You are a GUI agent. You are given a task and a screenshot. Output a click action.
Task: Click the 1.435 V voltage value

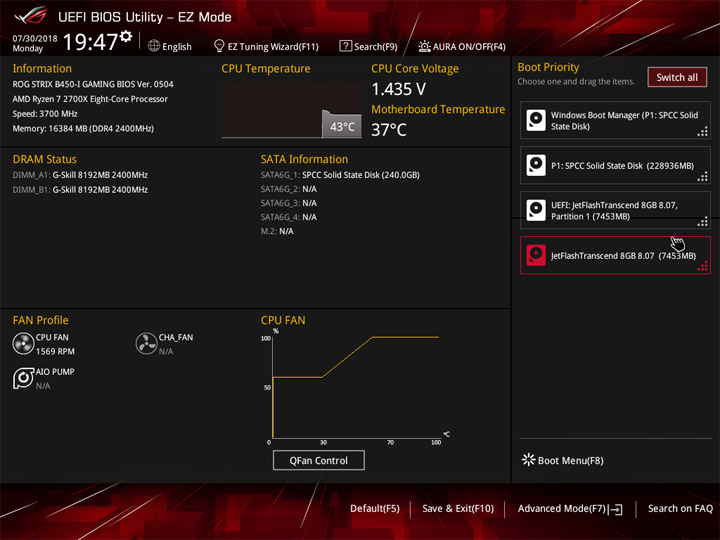point(399,89)
